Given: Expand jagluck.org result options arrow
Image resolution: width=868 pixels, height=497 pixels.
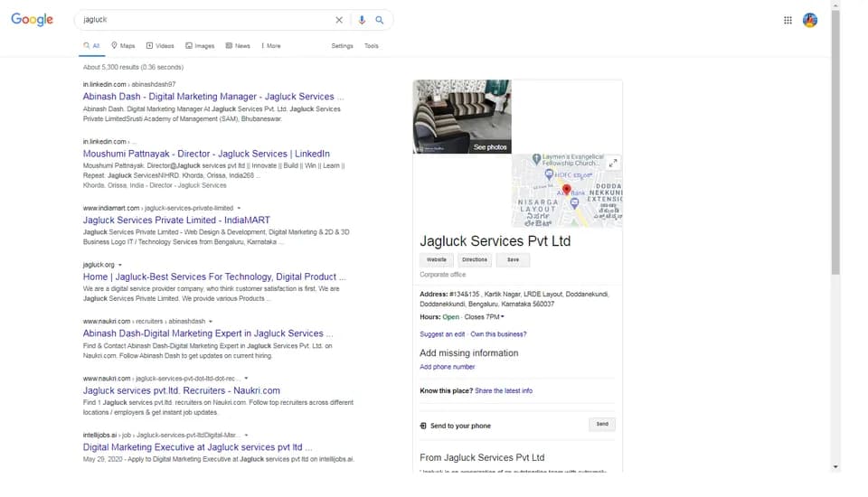Looking at the screenshot, I should pyautogui.click(x=119, y=265).
